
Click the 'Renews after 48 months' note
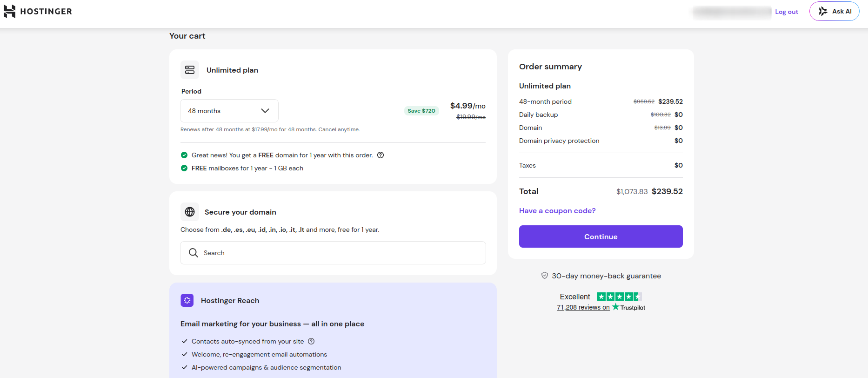point(270,129)
